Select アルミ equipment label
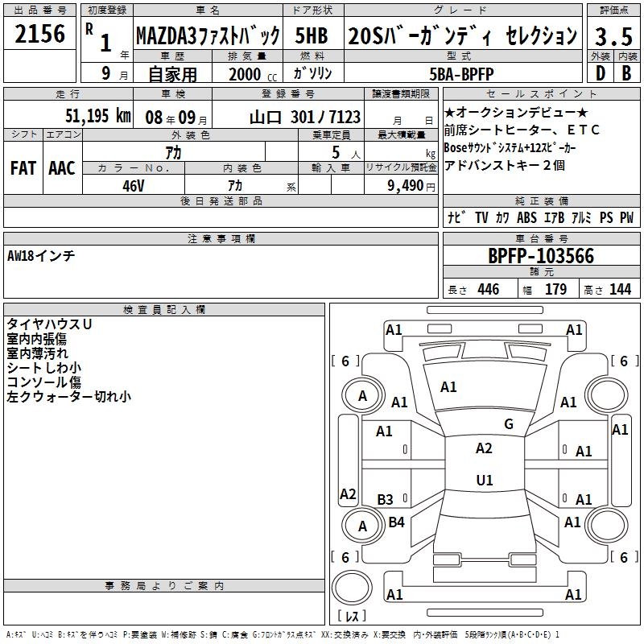 (x=581, y=217)
